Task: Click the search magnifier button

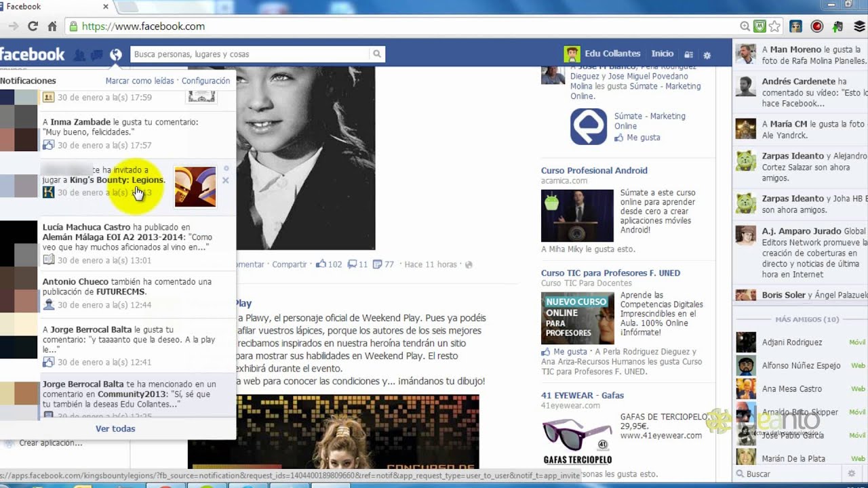Action: 377,54
